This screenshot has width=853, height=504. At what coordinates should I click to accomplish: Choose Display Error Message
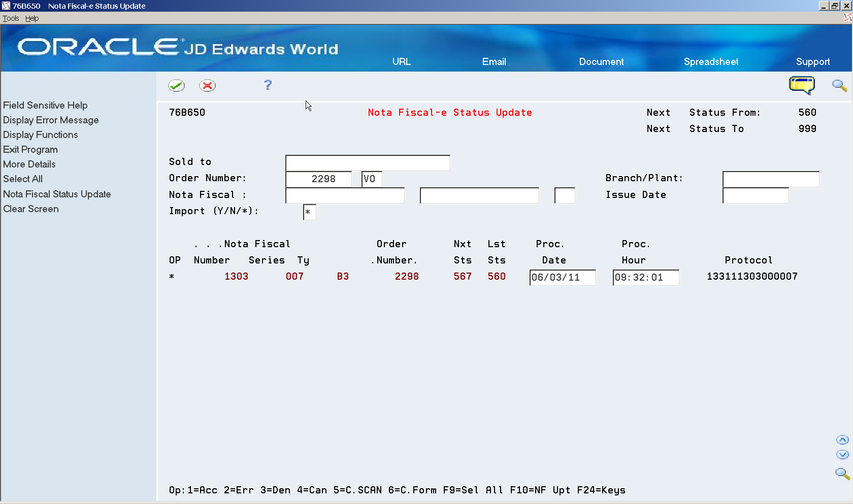(x=51, y=120)
